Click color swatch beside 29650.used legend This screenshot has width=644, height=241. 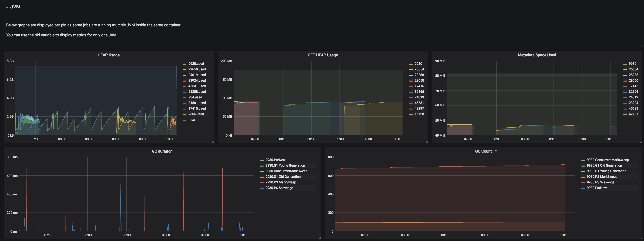pyautogui.click(x=184, y=70)
